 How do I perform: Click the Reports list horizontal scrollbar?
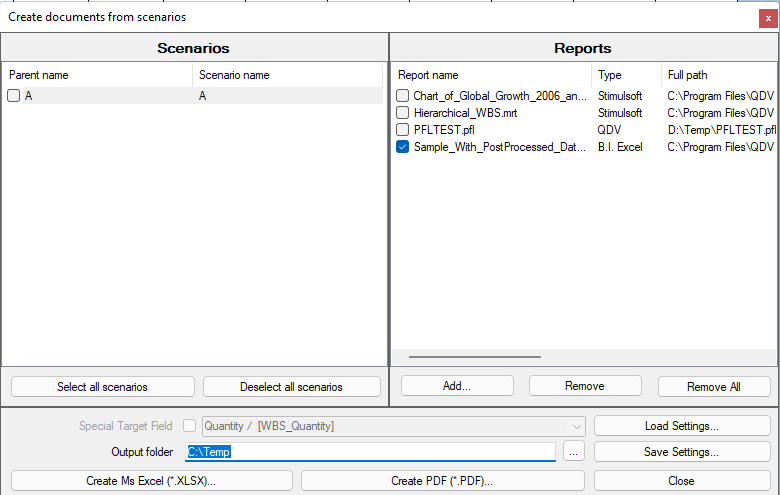coord(475,356)
